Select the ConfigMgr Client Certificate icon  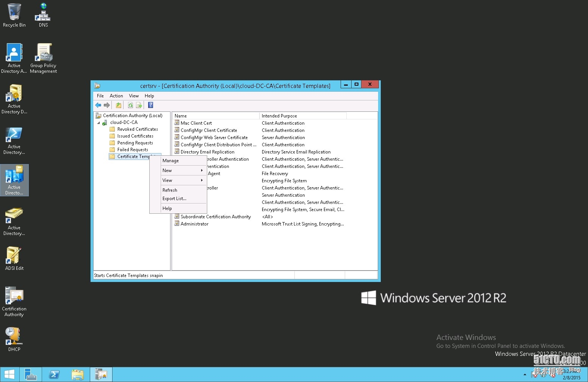coord(177,130)
